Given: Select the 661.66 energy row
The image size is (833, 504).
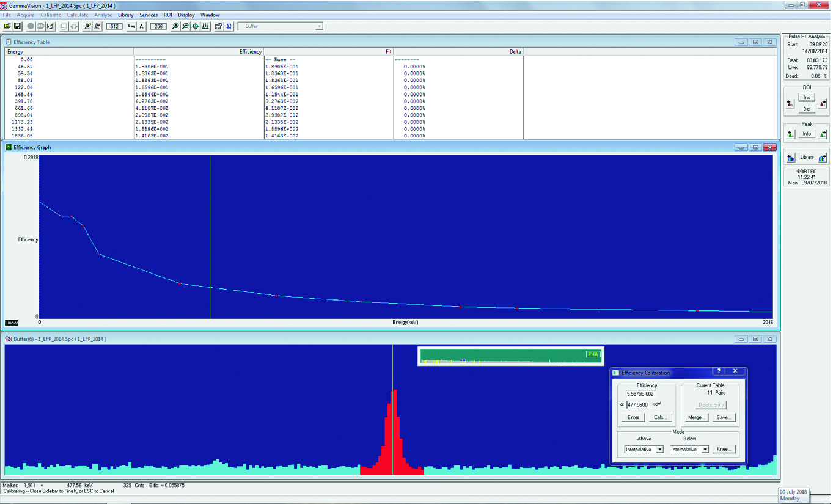Looking at the screenshot, I should click(x=265, y=108).
